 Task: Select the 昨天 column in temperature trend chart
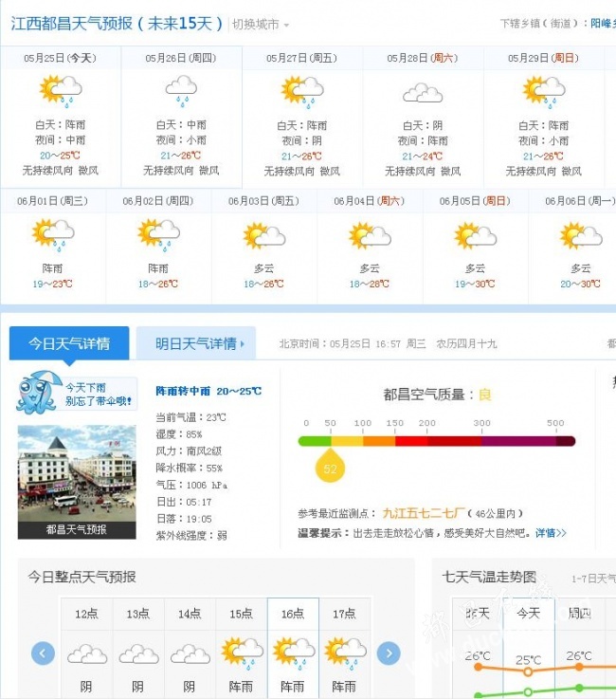tap(478, 614)
